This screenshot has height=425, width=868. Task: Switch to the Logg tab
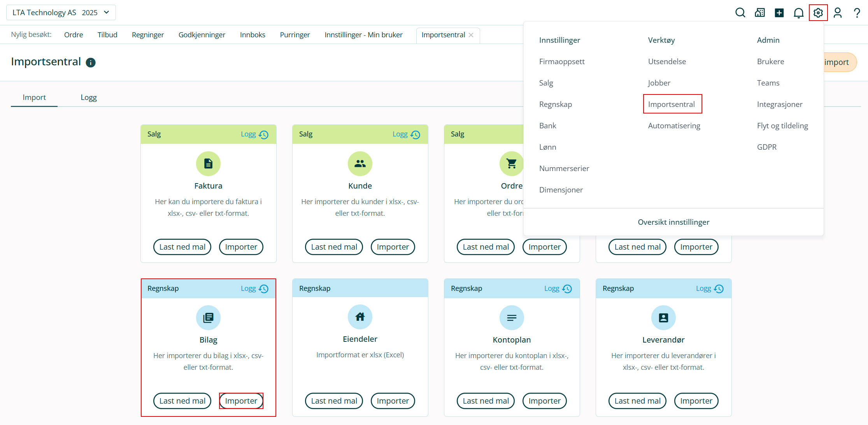tap(89, 97)
